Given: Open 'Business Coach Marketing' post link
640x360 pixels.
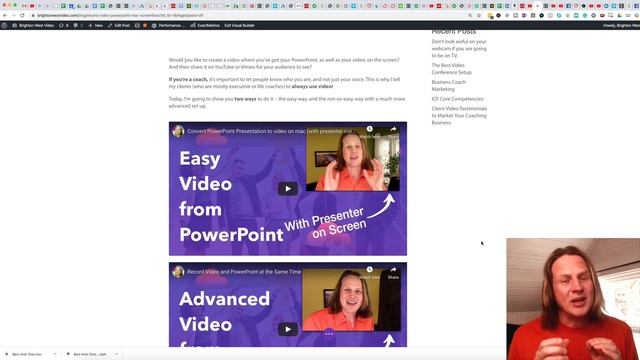Looking at the screenshot, I should [x=449, y=85].
